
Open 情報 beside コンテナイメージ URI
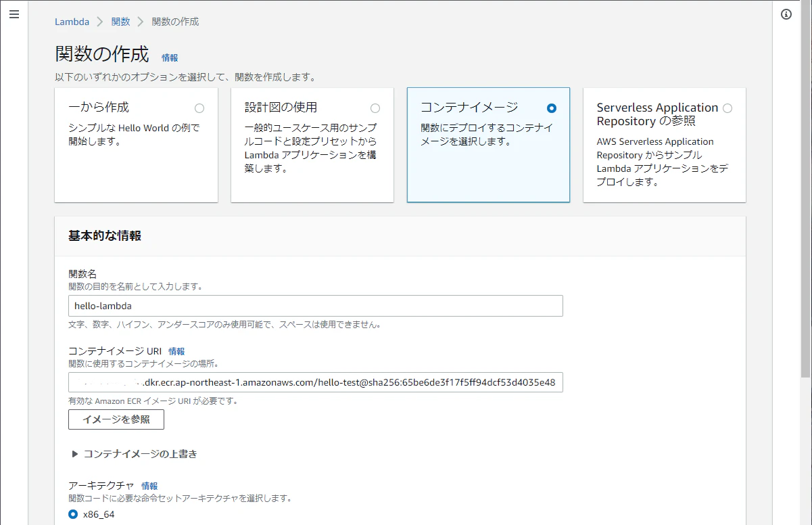pos(176,351)
